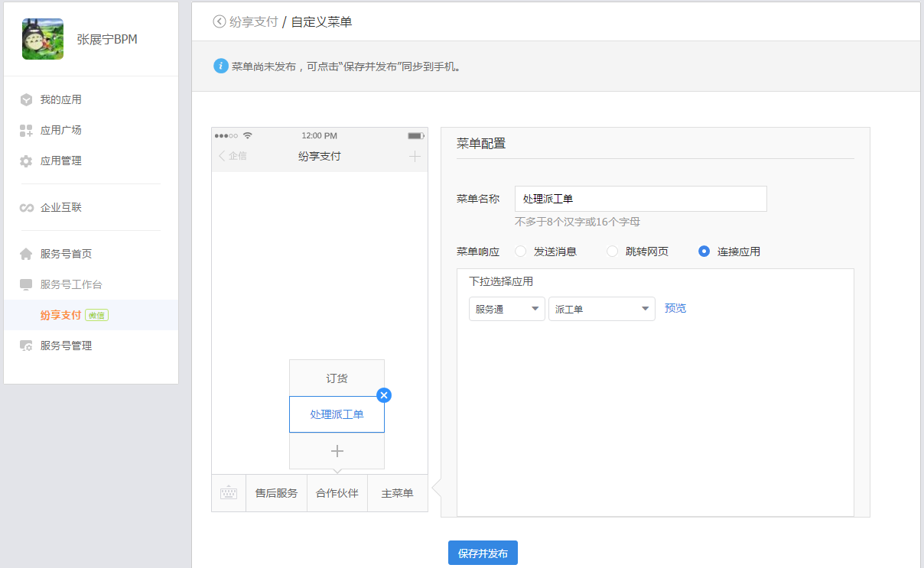
Task: Open 应用广场 in the sidebar
Action: click(61, 130)
